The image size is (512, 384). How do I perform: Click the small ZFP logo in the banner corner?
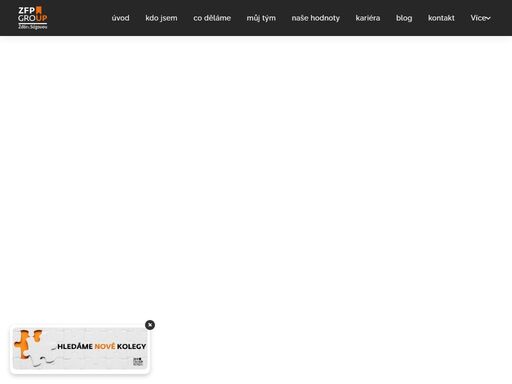[138, 362]
